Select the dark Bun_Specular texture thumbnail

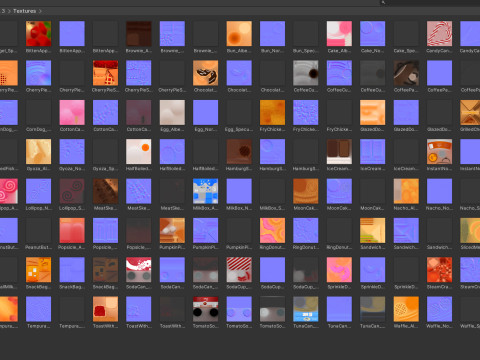[306, 34]
